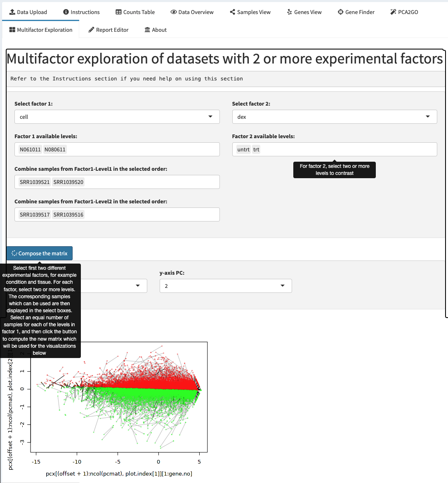The width and height of the screenshot is (448, 483).
Task: Select the trt level tag
Action: click(256, 150)
